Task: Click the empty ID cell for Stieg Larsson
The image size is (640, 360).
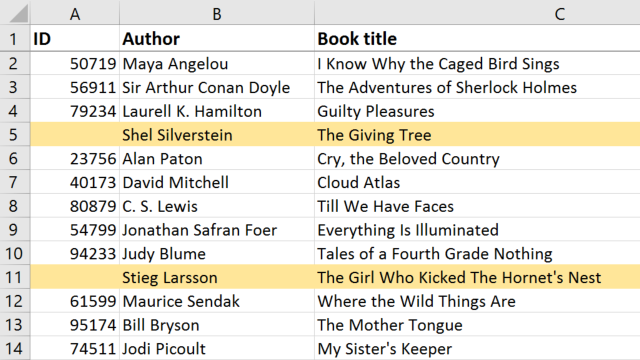Action: [x=75, y=277]
